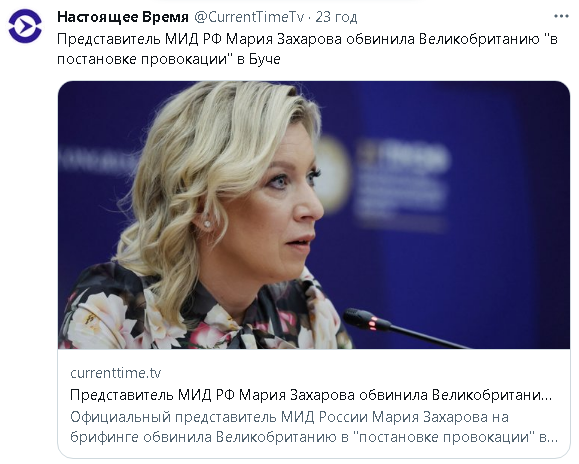Image resolution: width=579 pixels, height=464 pixels.
Task: Open the link card photo of the spokeswoman
Action: coord(314,215)
